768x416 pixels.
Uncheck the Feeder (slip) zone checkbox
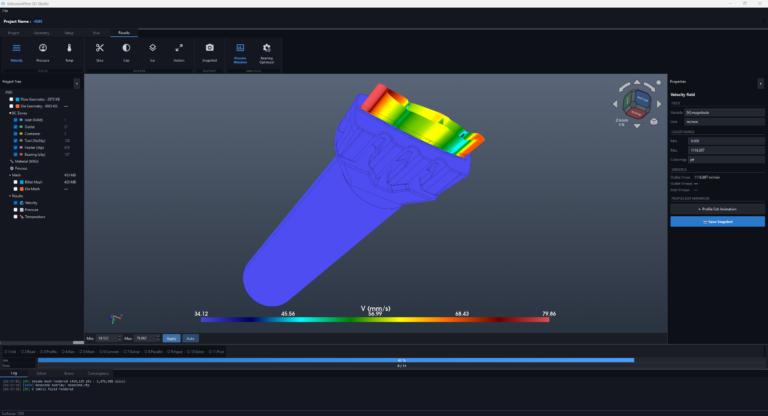15,147
